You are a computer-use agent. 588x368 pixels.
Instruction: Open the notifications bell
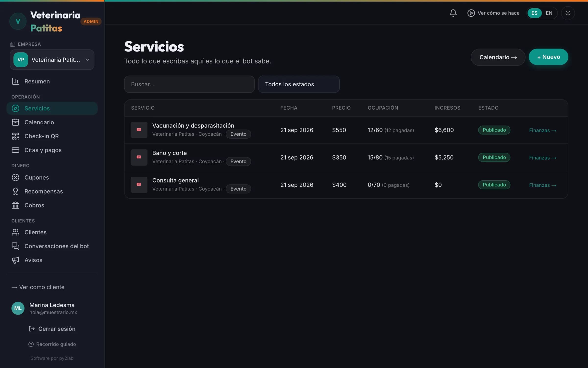point(453,13)
